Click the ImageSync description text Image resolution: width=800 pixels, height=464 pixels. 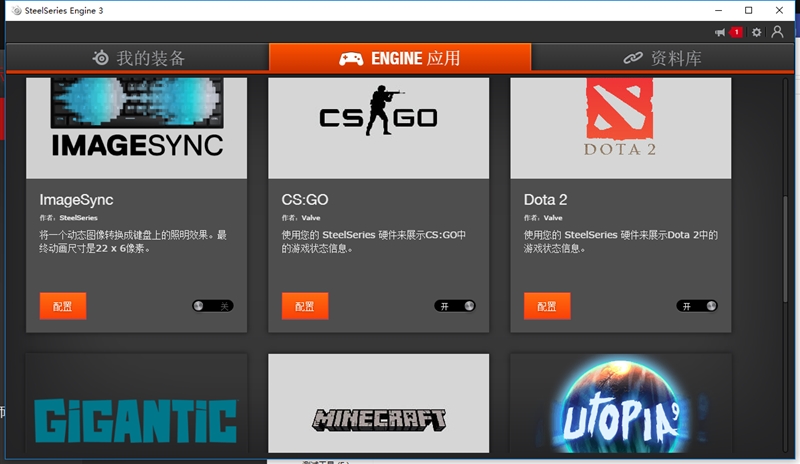click(133, 242)
